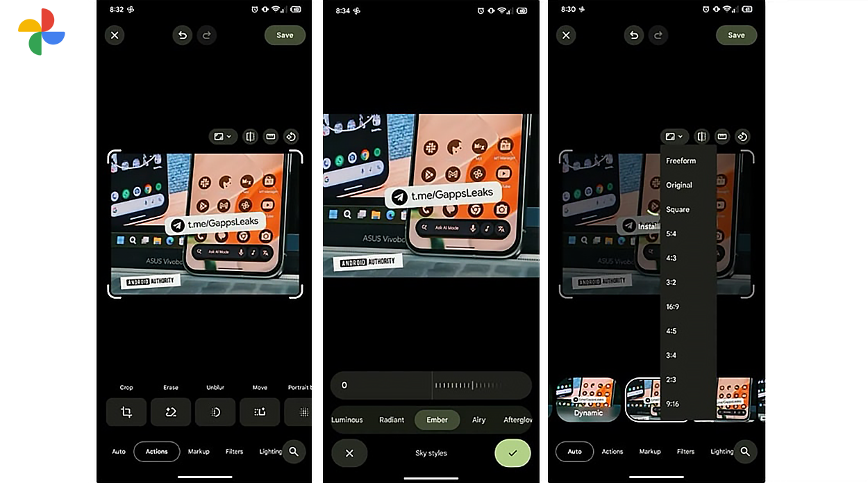Flip the image on the 8:30 screen

click(701, 137)
